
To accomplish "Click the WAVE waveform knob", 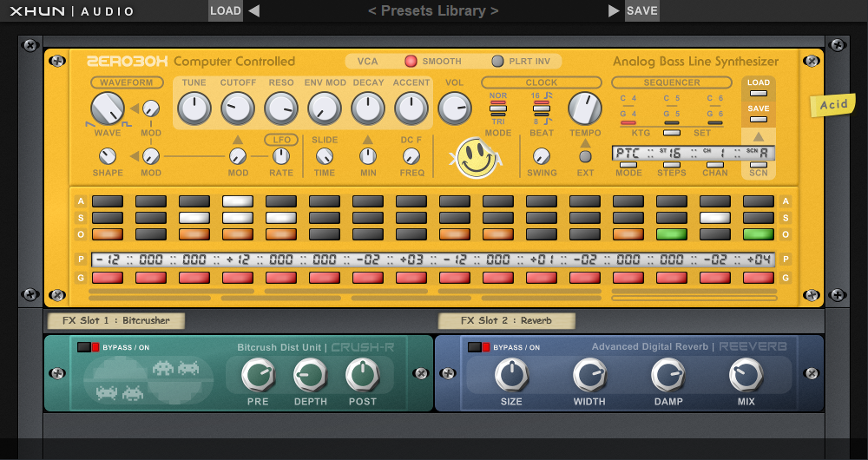I will tap(108, 108).
